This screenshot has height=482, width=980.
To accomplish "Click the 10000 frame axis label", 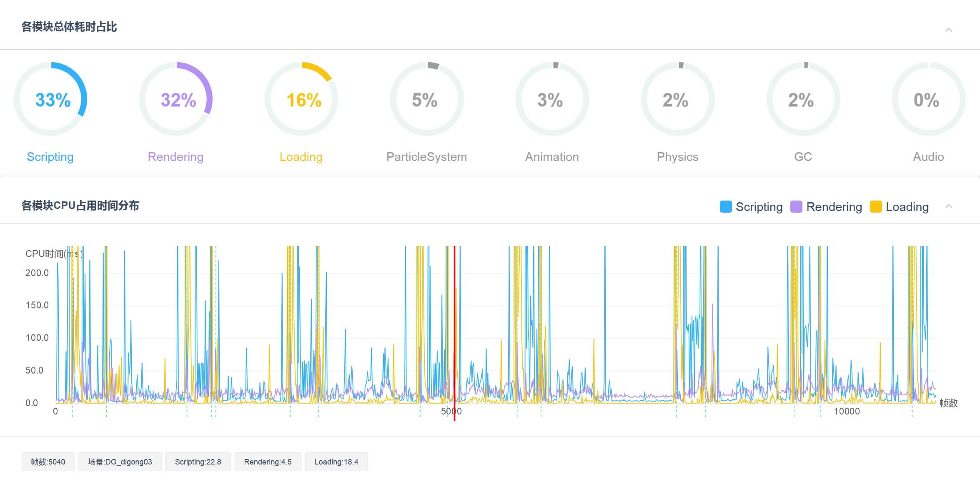I will [x=847, y=412].
